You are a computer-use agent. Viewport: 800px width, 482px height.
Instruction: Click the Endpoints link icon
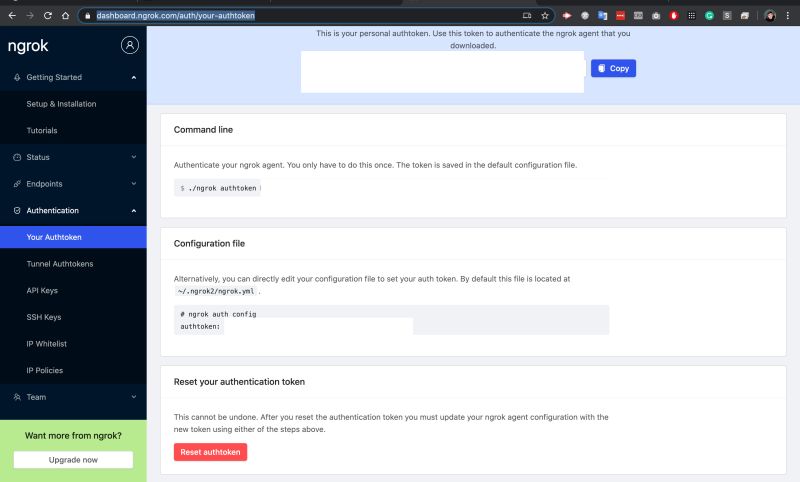[x=17, y=184]
